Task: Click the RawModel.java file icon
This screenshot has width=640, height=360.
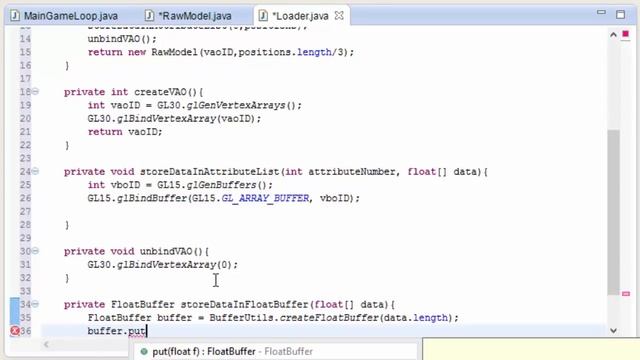Action: click(149, 16)
